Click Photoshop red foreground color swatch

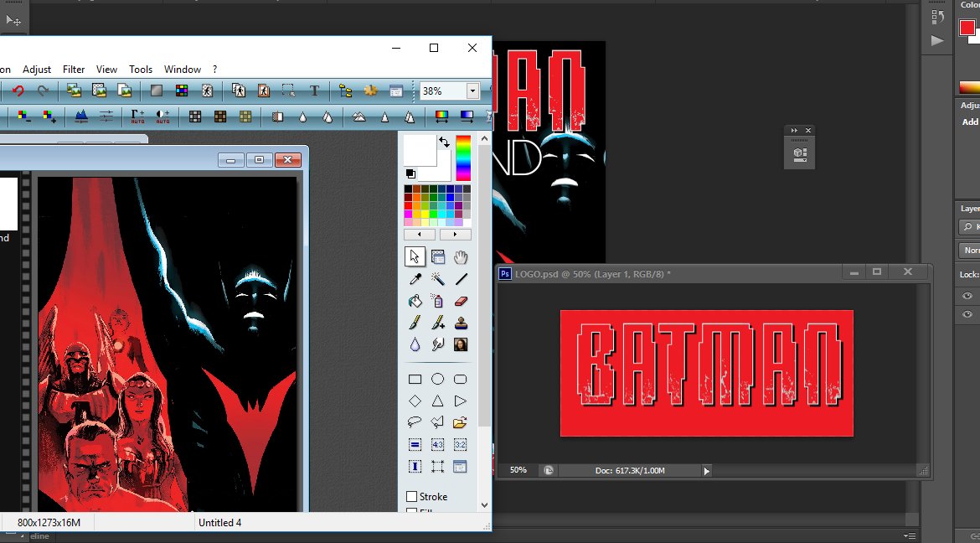967,27
